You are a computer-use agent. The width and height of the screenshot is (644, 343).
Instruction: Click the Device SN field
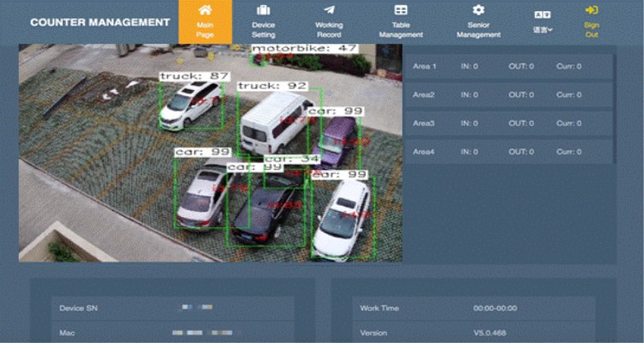coord(172,308)
